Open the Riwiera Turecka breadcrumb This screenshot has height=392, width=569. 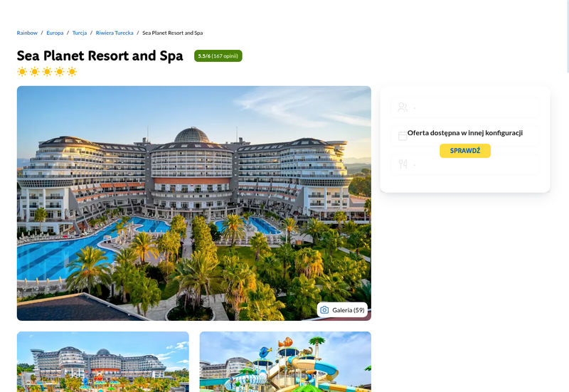click(115, 33)
